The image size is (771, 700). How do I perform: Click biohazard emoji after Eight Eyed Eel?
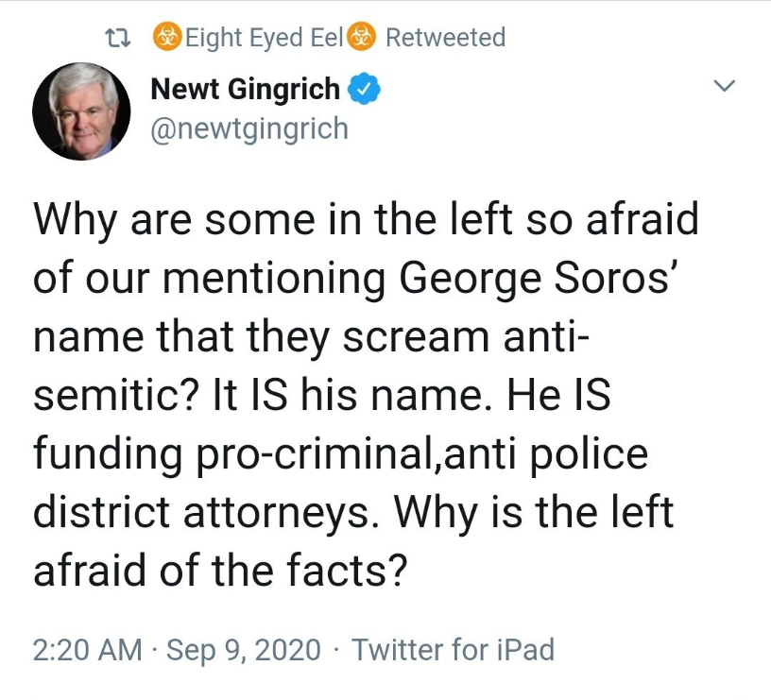click(x=362, y=38)
